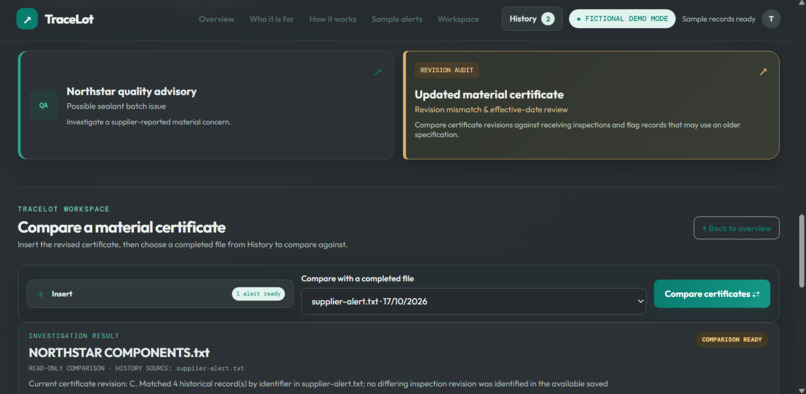Click the Tracelot Workspace label
The height and width of the screenshot is (394, 806).
pyautogui.click(x=64, y=209)
